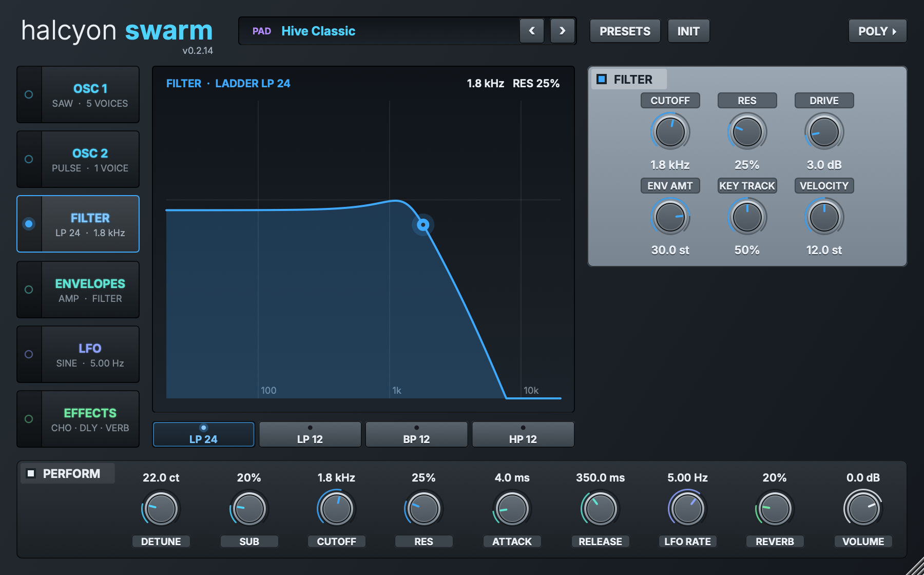Open the POLY voice mode dropdown
The image size is (924, 575).
(877, 31)
